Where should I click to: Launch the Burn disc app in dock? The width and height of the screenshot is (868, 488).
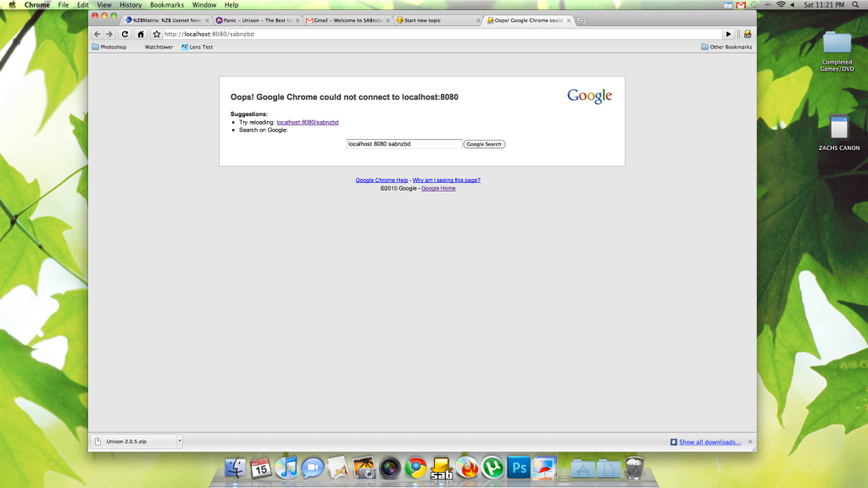[467, 468]
